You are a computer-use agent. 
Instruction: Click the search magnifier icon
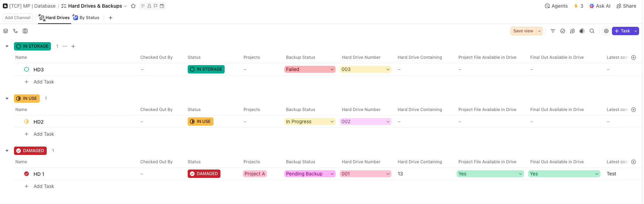[x=592, y=31]
